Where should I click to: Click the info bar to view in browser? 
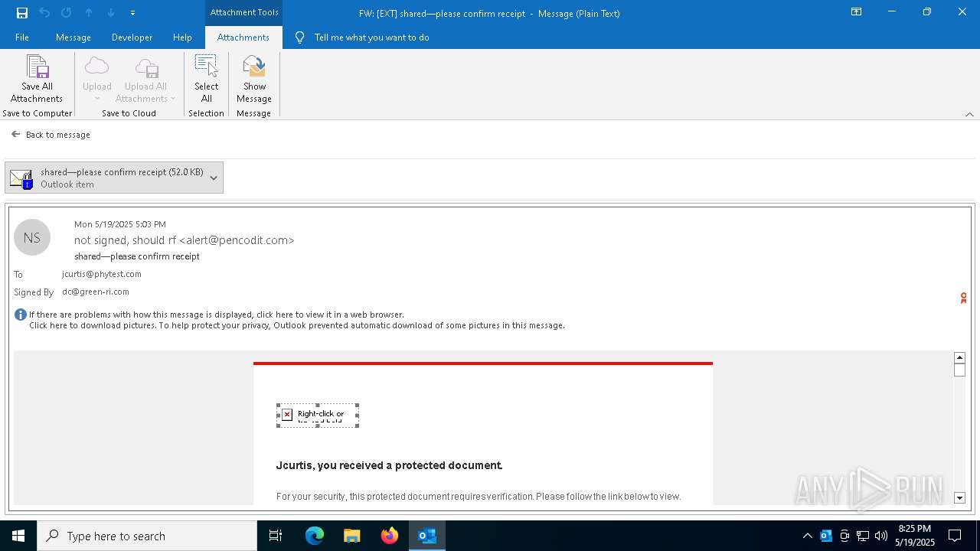pyautogui.click(x=216, y=315)
